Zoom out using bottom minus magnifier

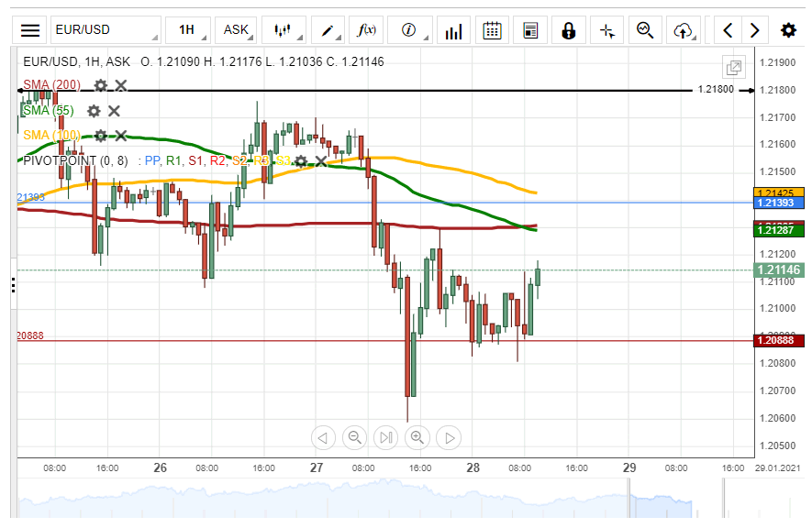click(x=354, y=438)
